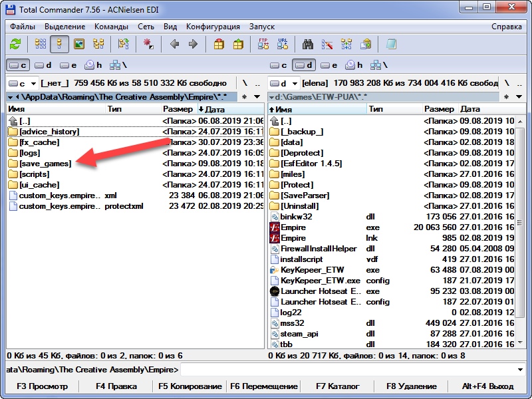Click F5 Копирование button
Screen dimensions: 532x399
tap(190, 386)
